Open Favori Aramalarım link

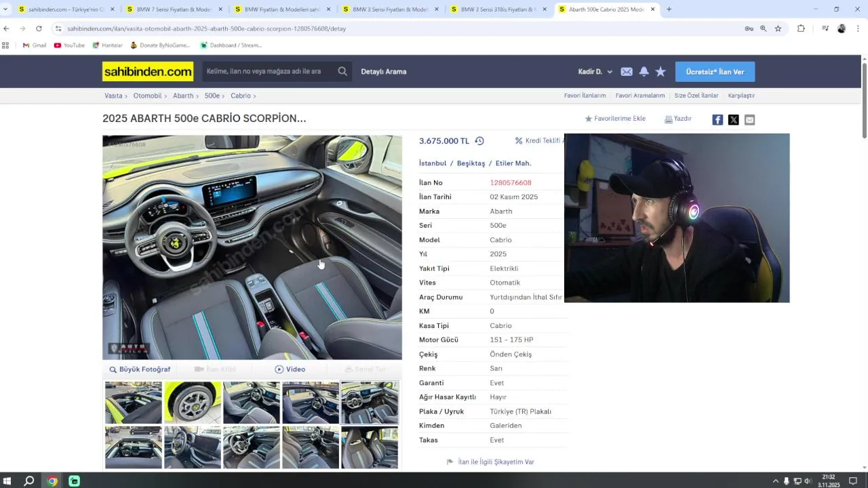click(x=640, y=96)
